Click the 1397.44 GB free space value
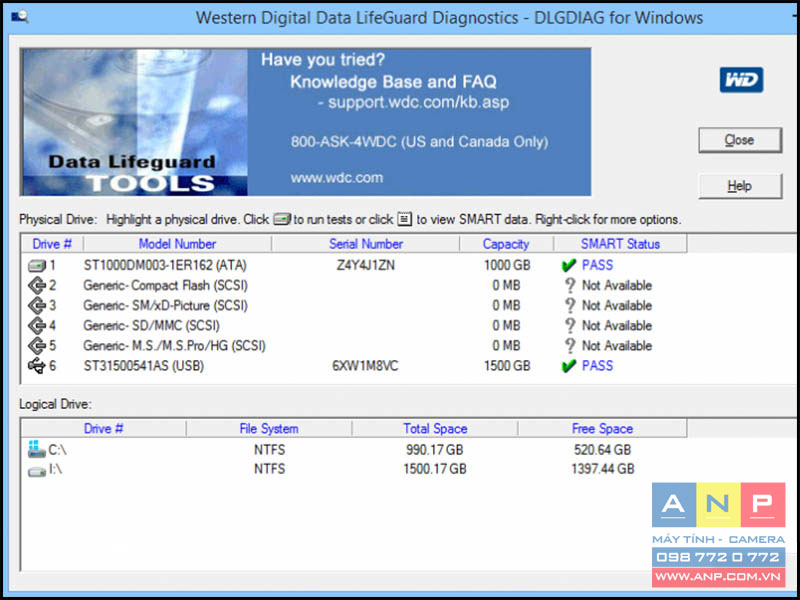The width and height of the screenshot is (800, 600). (603, 469)
